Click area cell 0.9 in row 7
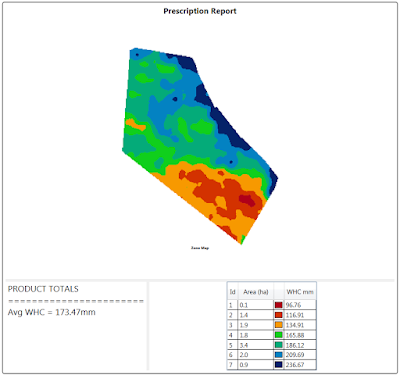This screenshot has width=400, height=375. coord(256,365)
